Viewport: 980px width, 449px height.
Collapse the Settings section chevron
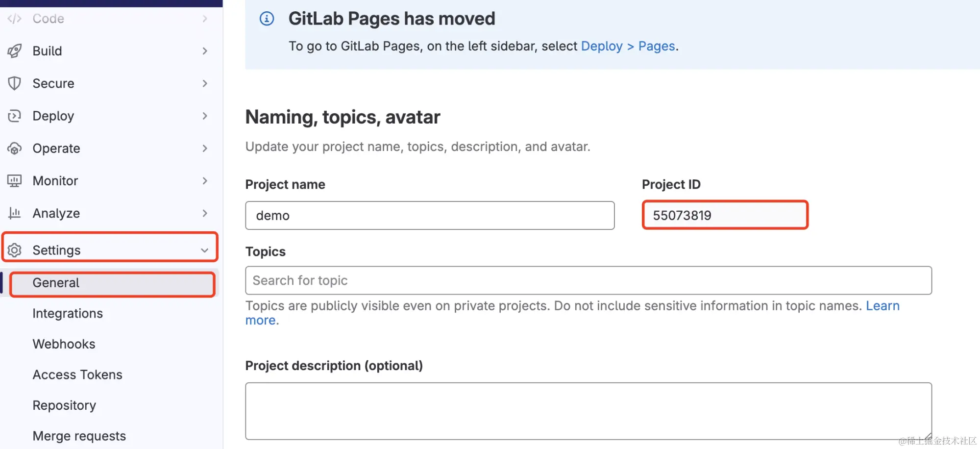[x=205, y=250]
